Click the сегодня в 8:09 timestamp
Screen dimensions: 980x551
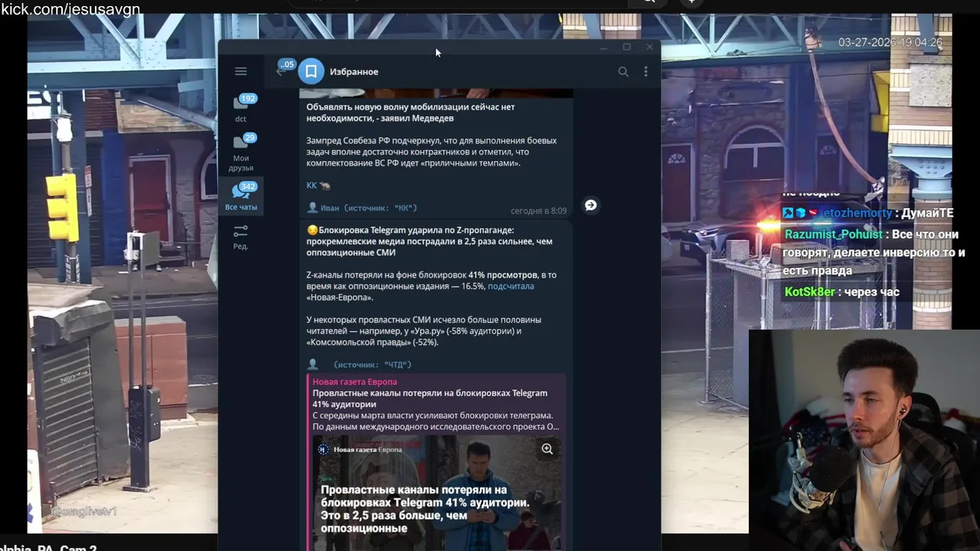[x=538, y=210]
